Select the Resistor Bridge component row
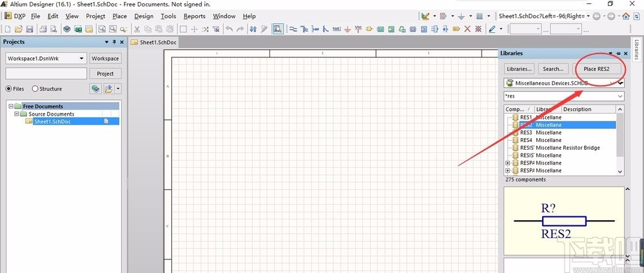Image resolution: width=644 pixels, height=273 pixels. [561, 148]
